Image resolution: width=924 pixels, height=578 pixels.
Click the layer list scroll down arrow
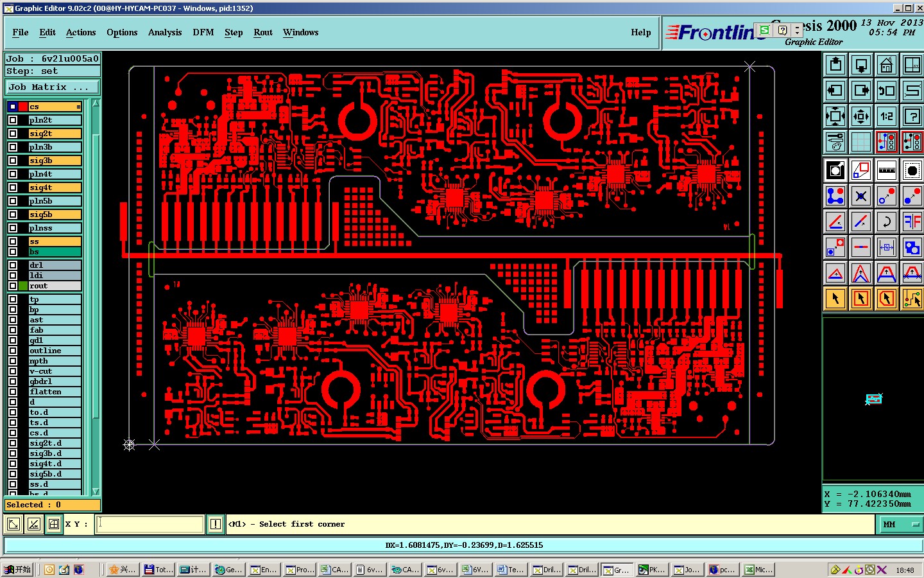[x=96, y=491]
